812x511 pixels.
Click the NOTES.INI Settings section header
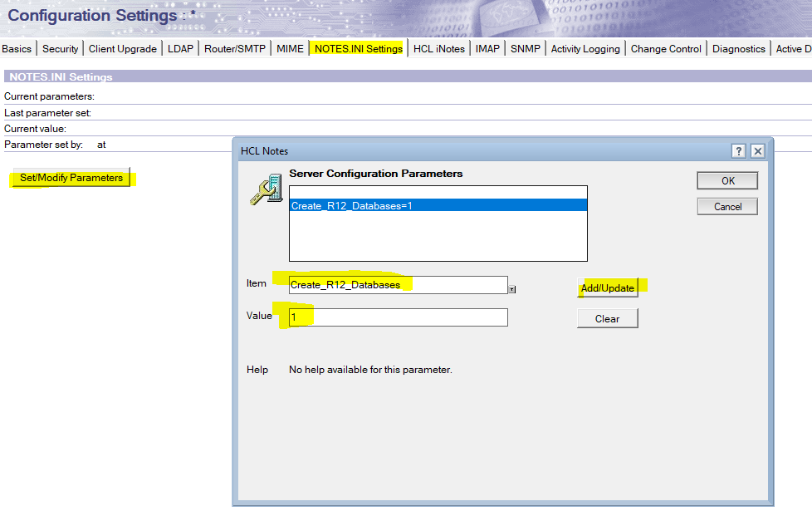click(x=61, y=76)
